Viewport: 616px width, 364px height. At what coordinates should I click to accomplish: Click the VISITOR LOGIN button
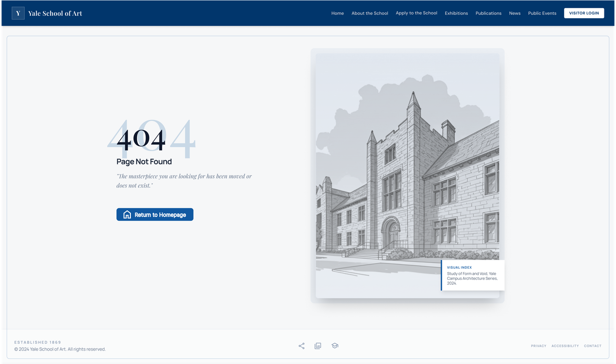click(584, 13)
